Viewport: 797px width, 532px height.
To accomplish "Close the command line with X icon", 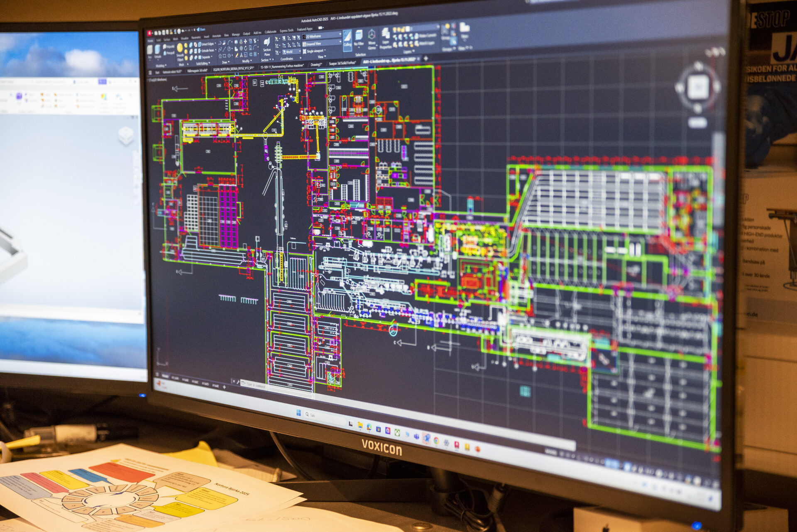I will click(x=234, y=381).
